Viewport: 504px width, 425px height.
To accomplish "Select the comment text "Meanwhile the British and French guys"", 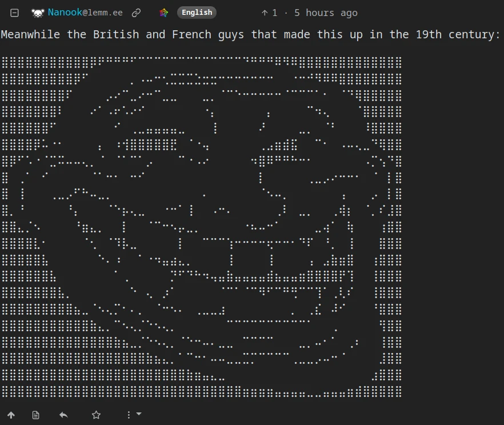I will pyautogui.click(x=122, y=35).
